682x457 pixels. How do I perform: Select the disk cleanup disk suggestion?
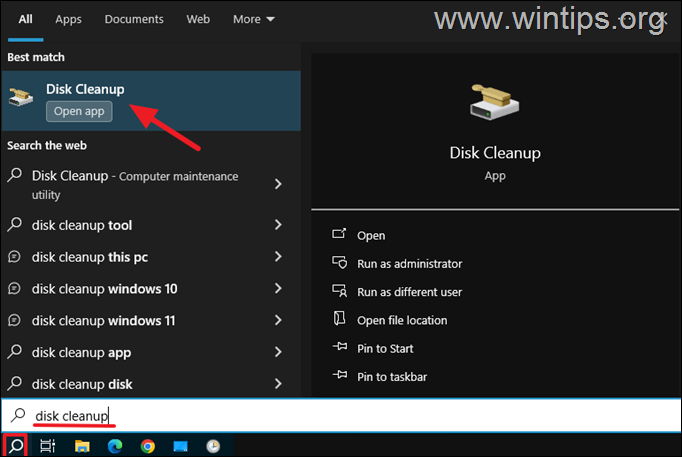tap(151, 384)
